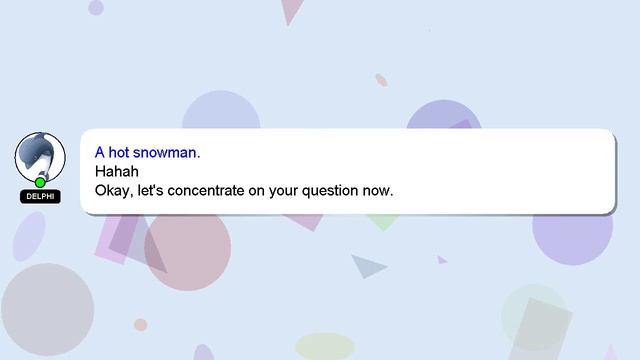Click the blue "A hot snowman." text
This screenshot has width=640, height=360.
(147, 152)
